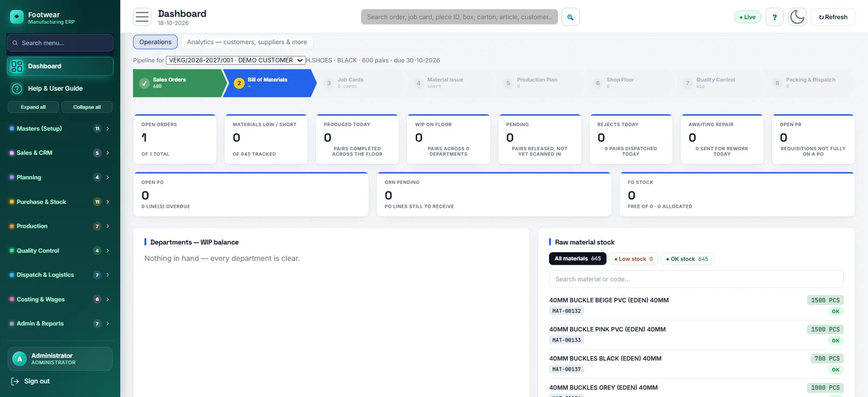Click the Administrator avatar icon
Image resolution: width=868 pixels, height=397 pixels.
click(20, 358)
